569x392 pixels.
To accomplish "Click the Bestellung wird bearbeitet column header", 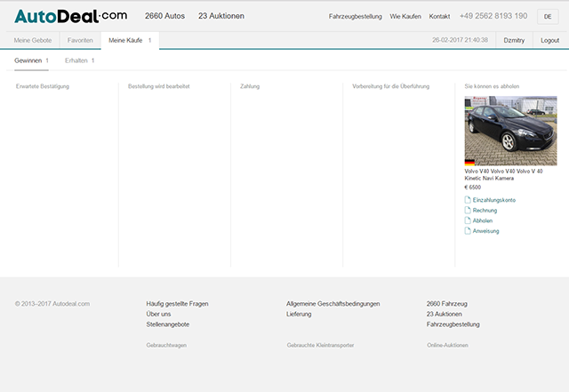I will pos(159,86).
